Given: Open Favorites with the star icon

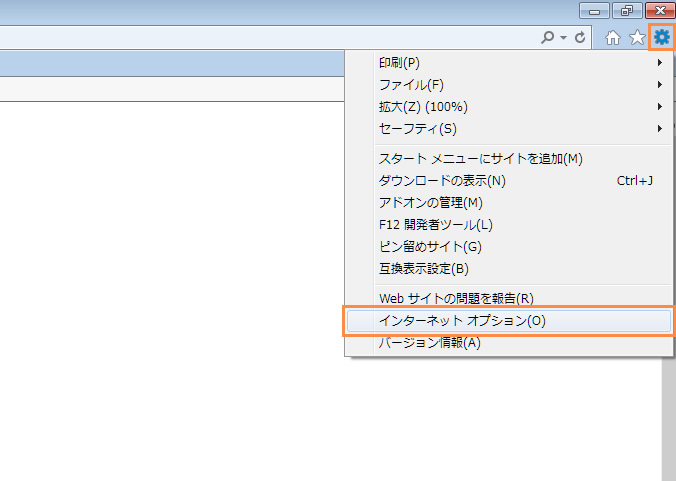Looking at the screenshot, I should tap(637, 38).
